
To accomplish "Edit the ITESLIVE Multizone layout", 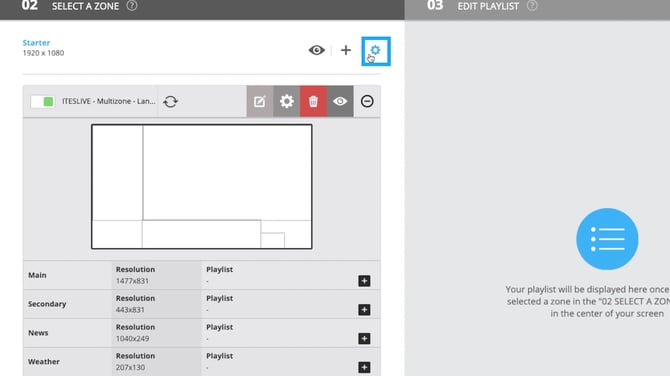I will click(260, 101).
